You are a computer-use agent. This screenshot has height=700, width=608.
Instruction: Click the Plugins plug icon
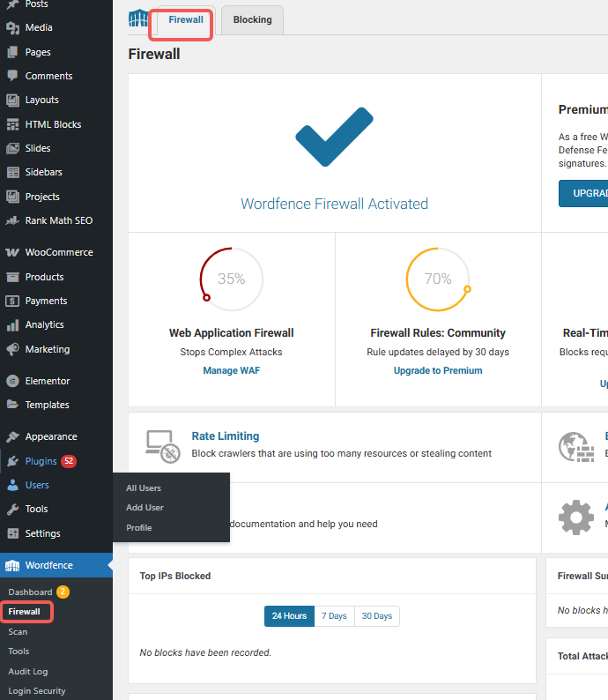tap(12, 461)
